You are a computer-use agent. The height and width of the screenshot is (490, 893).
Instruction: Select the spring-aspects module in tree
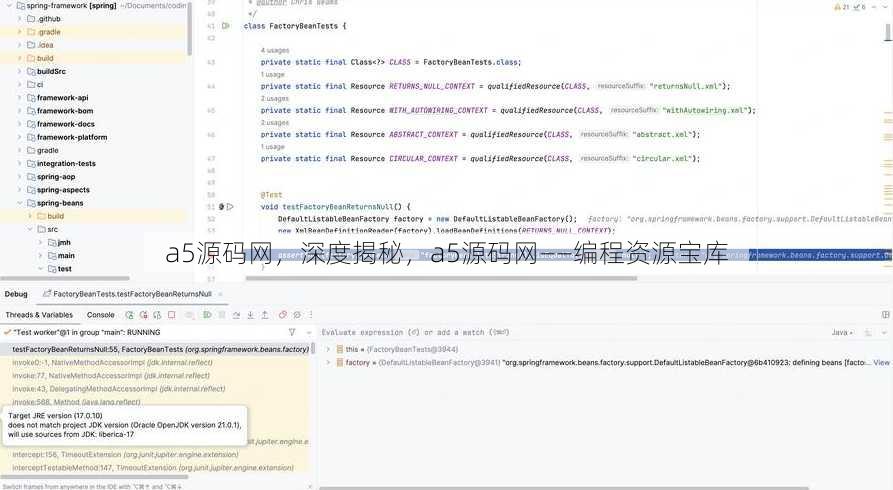(x=63, y=190)
